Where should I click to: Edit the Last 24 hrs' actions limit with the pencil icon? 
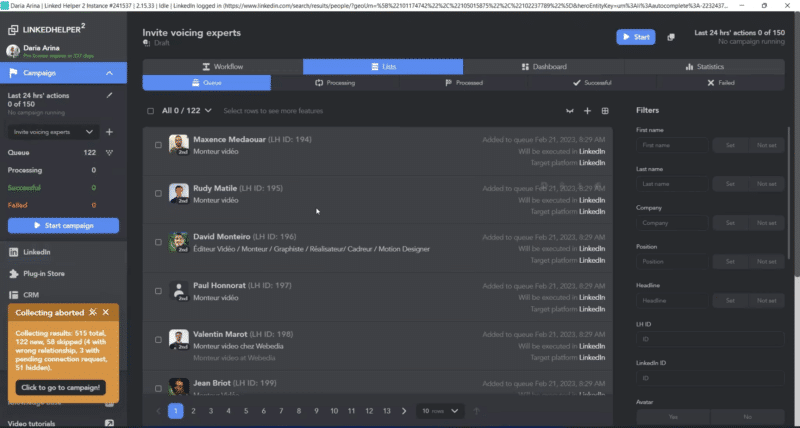(x=109, y=95)
